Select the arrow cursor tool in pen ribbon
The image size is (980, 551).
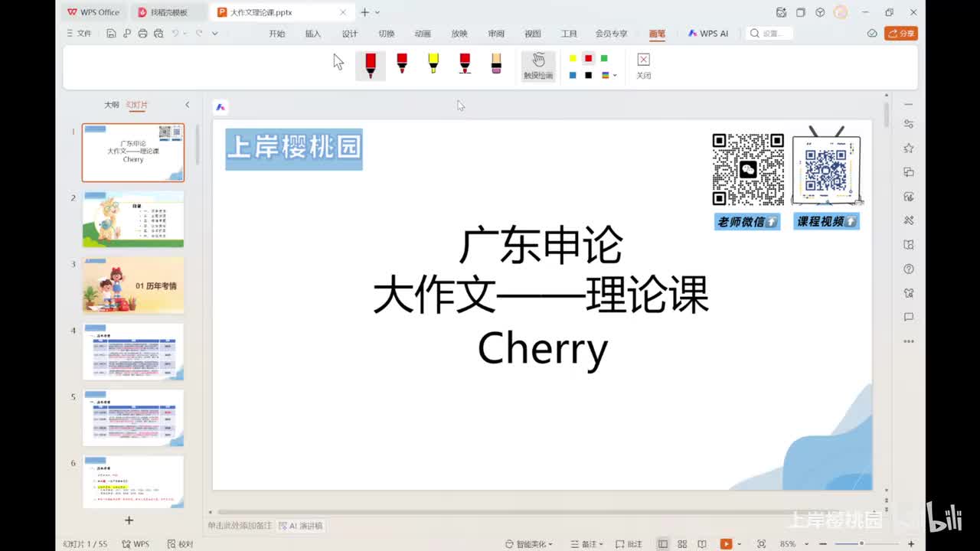point(338,62)
